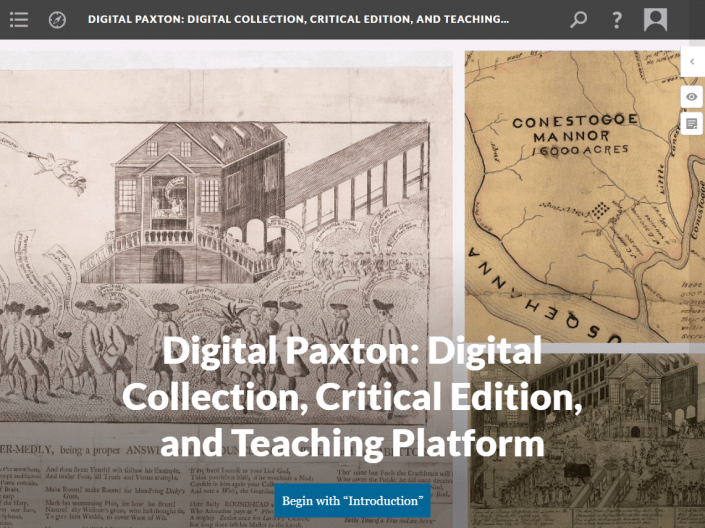Open the annotation notes panel icon
This screenshot has width=705, height=528.
coord(692,124)
